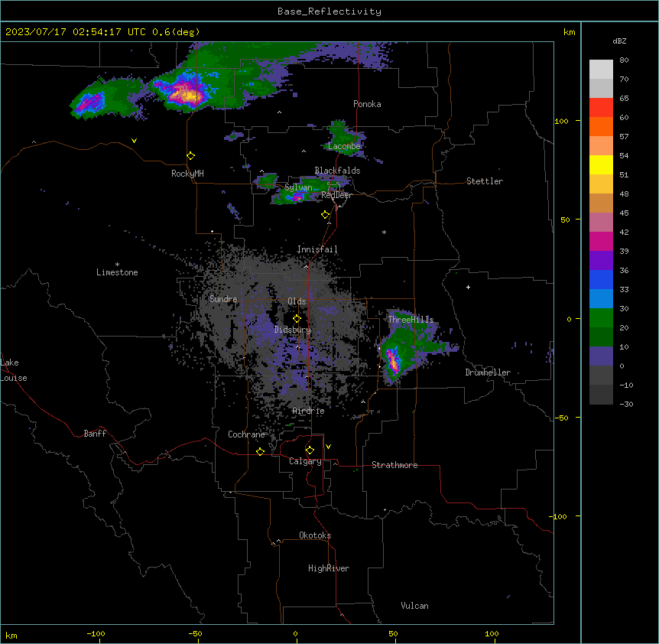
Task: Click the white plus marker north of Drumheller
Action: 468,287
